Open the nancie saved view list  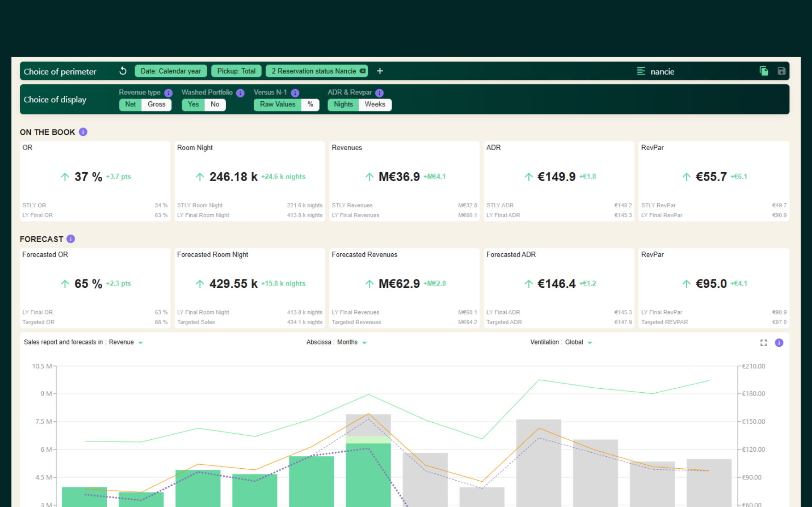656,71
